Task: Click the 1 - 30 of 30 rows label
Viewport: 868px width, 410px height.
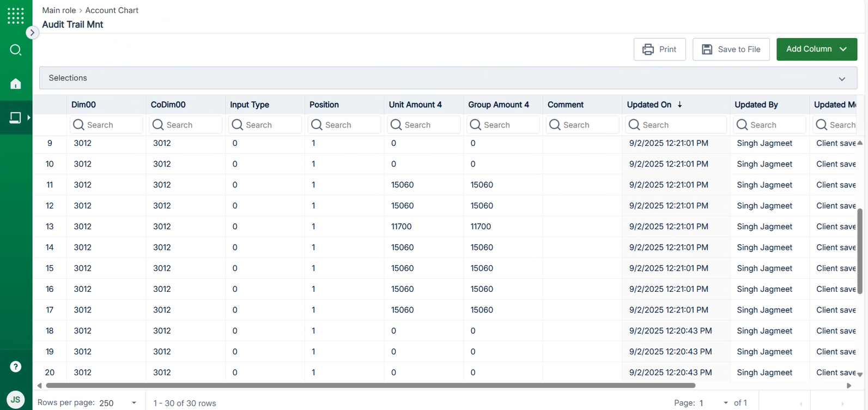Action: click(x=185, y=403)
